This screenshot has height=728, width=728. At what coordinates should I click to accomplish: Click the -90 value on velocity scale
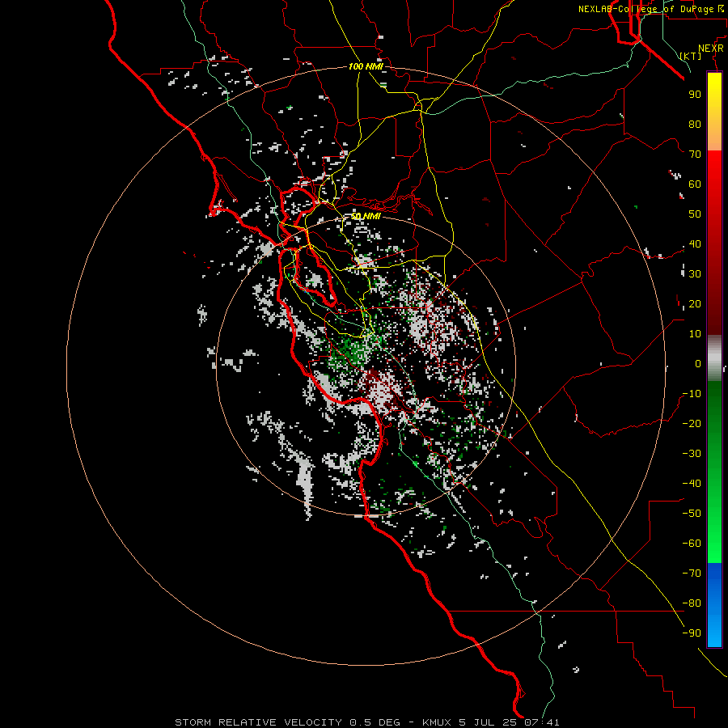(692, 633)
